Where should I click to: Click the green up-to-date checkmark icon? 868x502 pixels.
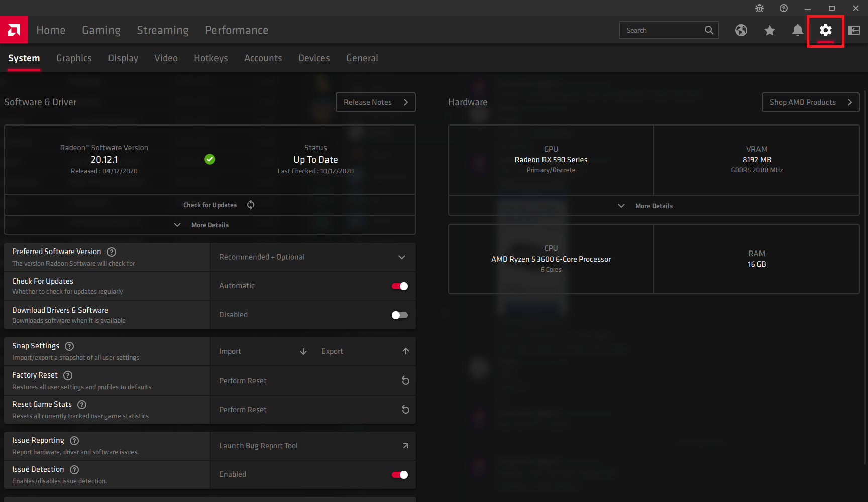tap(210, 159)
